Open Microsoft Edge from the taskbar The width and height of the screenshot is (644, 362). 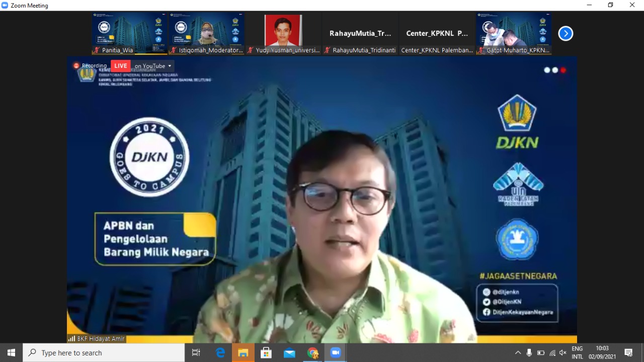pos(220,352)
